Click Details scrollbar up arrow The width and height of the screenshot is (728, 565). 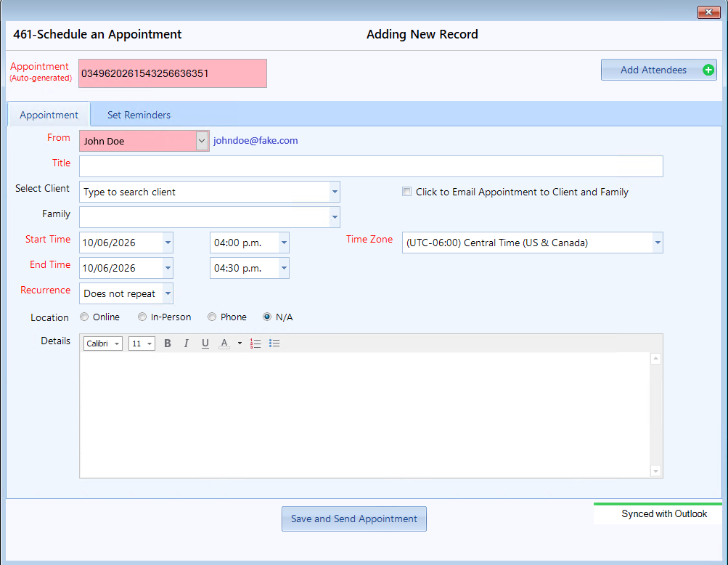(x=655, y=359)
